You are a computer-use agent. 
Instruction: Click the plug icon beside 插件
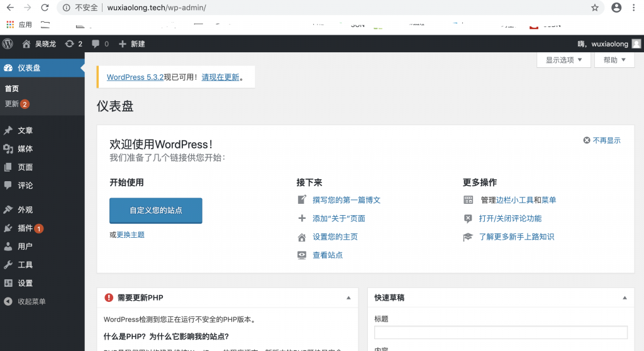click(8, 228)
